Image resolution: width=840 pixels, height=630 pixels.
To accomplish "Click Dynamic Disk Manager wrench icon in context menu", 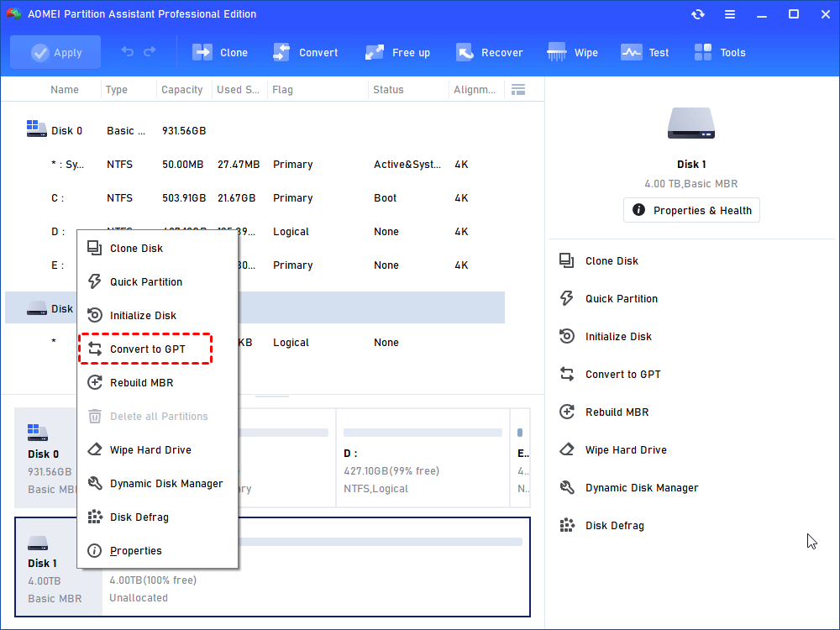I will [x=95, y=483].
